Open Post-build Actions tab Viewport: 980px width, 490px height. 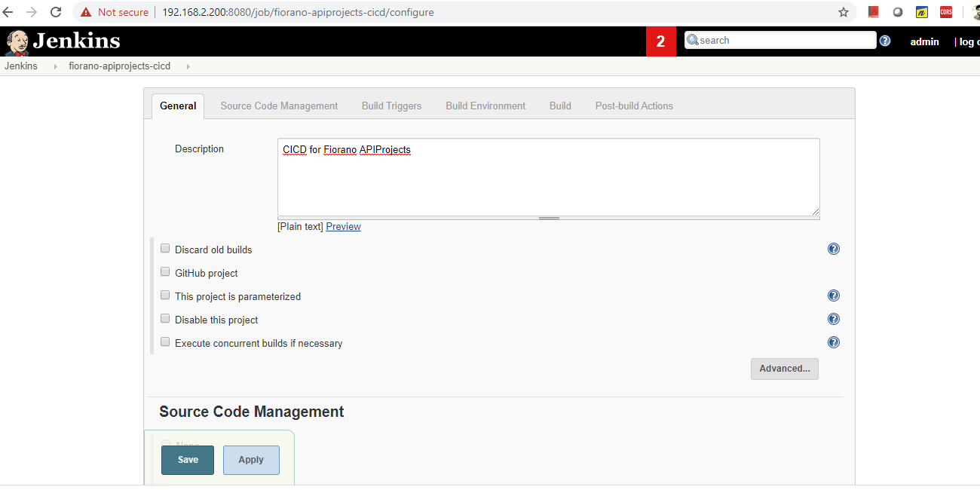pyautogui.click(x=634, y=106)
